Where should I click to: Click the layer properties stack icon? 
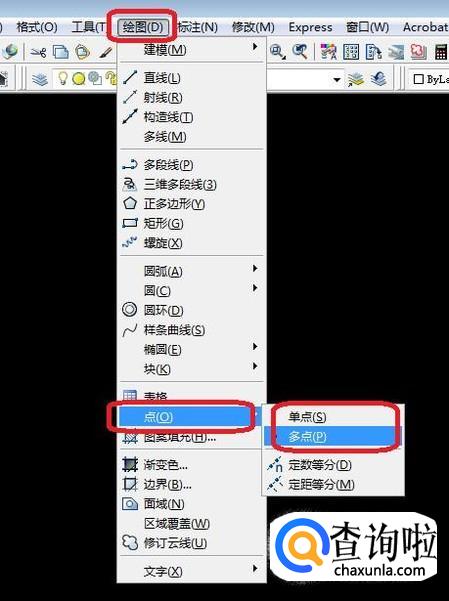pos(39,79)
